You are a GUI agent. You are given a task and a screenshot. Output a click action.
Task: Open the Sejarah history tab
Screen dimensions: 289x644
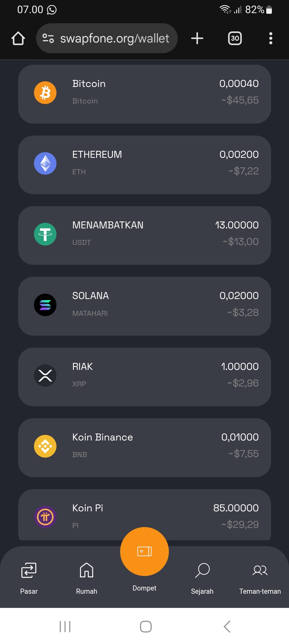202,578
